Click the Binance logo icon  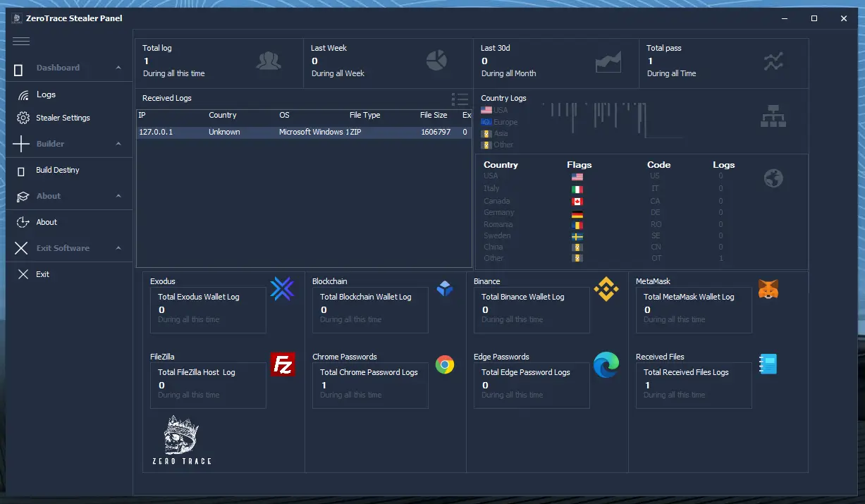(606, 288)
